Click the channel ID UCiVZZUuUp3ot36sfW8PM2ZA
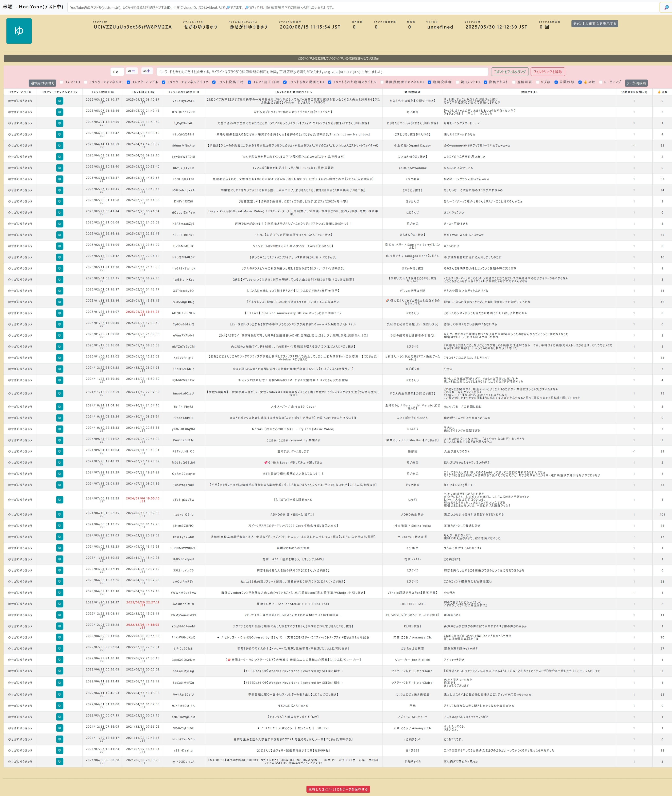Screen dimensions: 672x796 tap(133, 27)
